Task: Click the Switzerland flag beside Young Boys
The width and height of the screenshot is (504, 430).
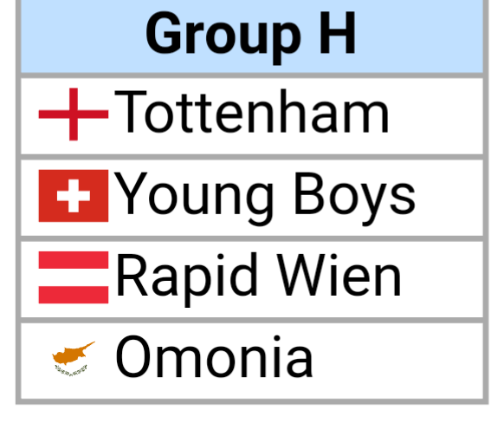Action: pyautogui.click(x=74, y=196)
